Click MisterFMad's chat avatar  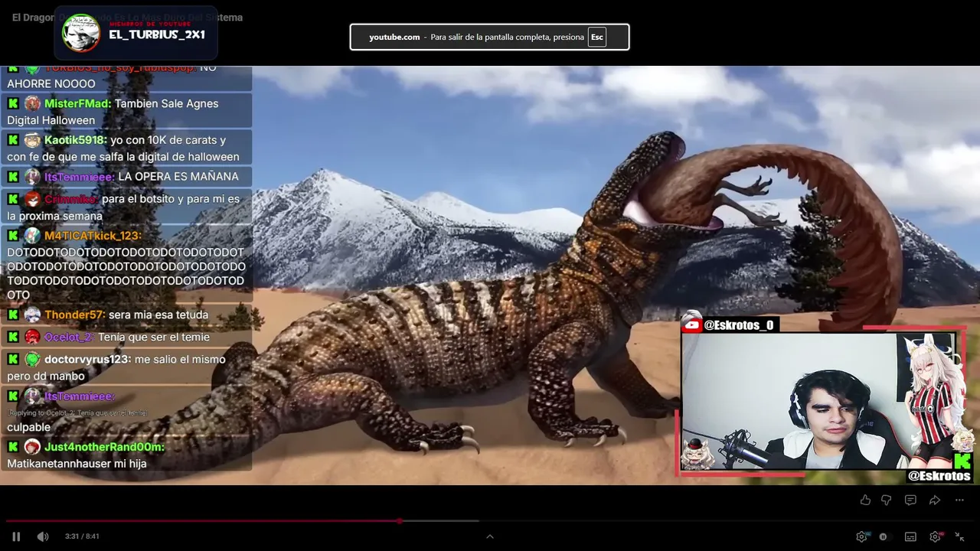(32, 103)
